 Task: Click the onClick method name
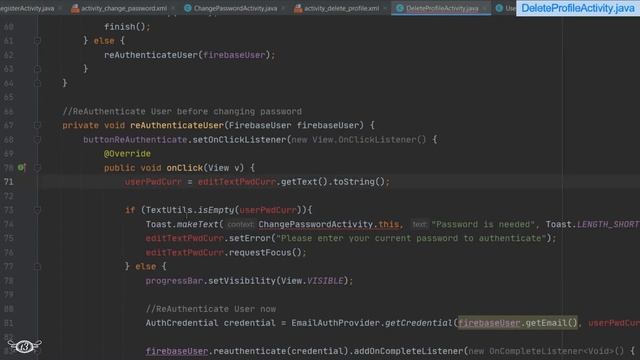(x=184, y=168)
